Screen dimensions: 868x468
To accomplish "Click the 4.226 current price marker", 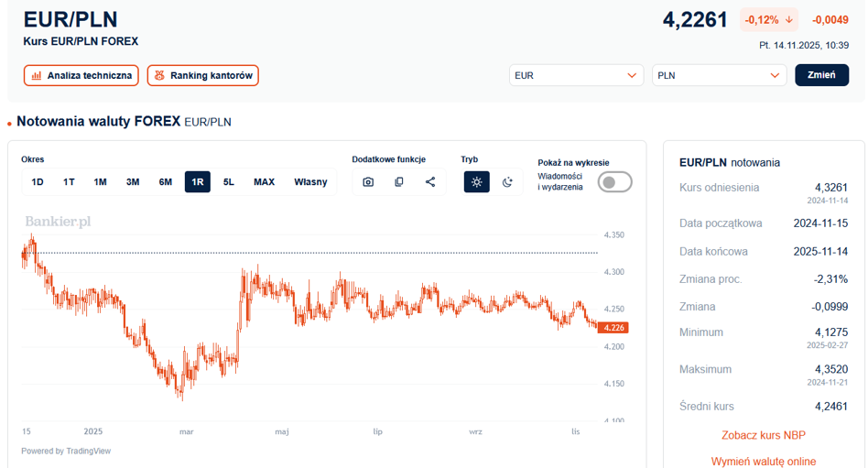I will pos(614,328).
